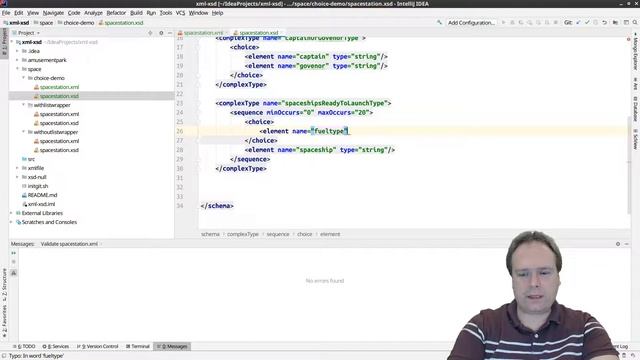Click Git commit checkmark icon

point(587,22)
